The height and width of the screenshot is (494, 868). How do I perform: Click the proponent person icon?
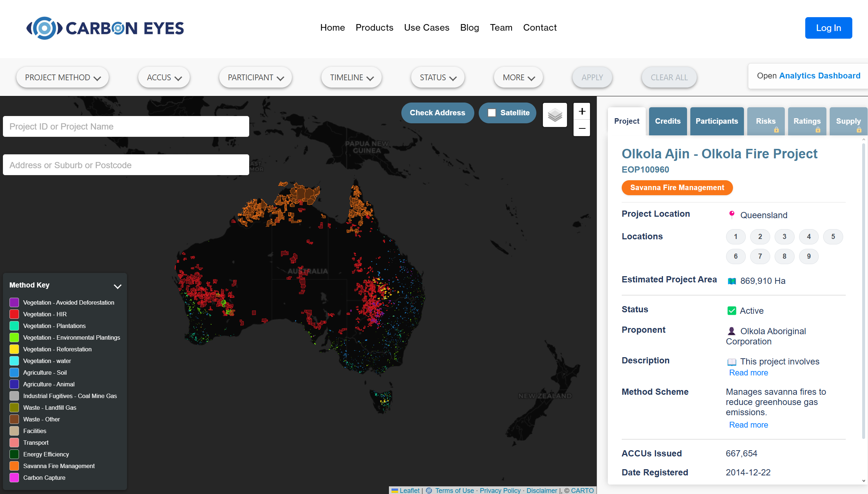(x=732, y=331)
